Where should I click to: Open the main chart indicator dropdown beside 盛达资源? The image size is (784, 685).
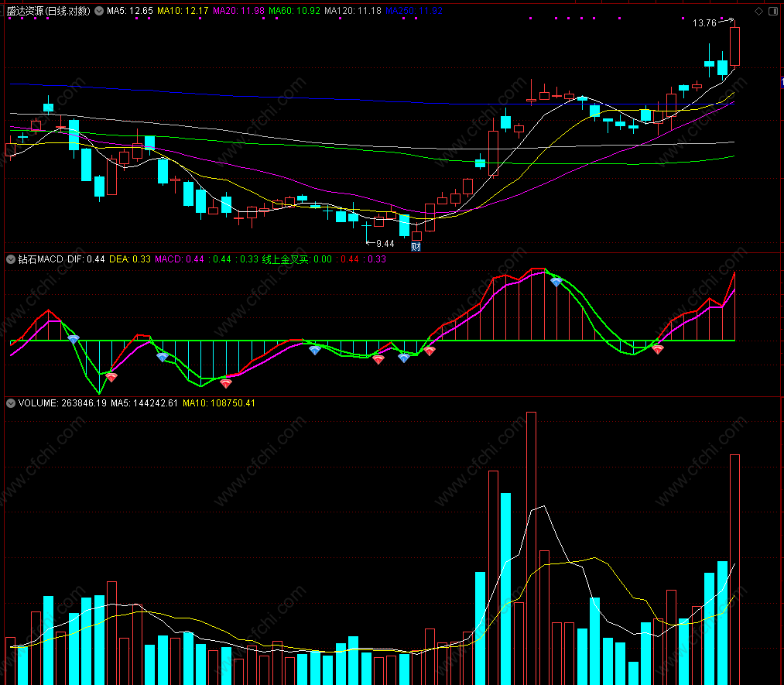[99, 11]
